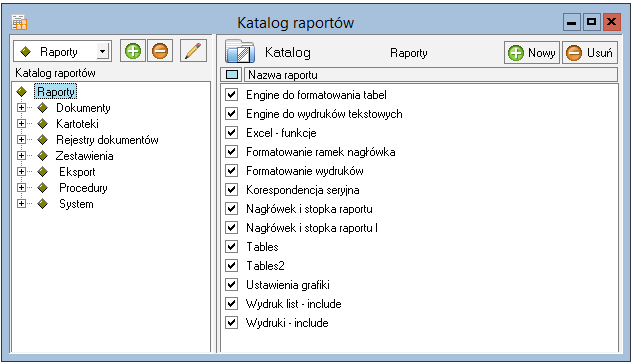The height and width of the screenshot is (362, 634).
Task: Click the diamond icon next to Procedury
Action: (x=42, y=188)
